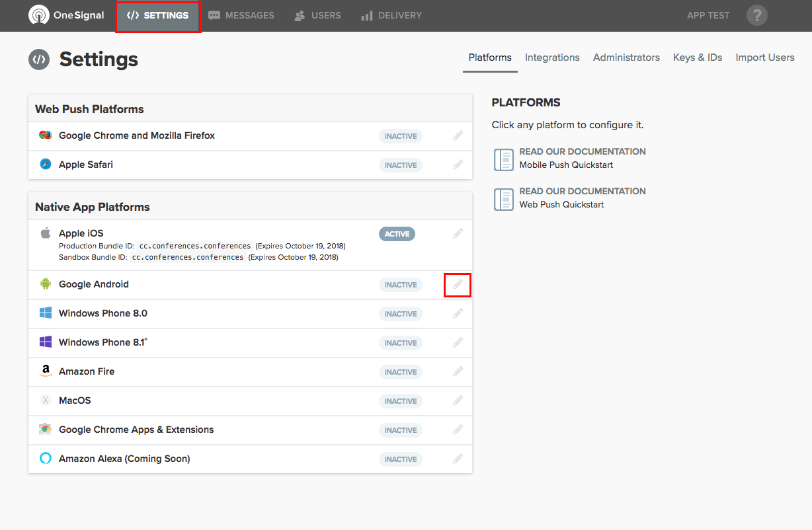This screenshot has width=812, height=530.
Task: Open the DELIVERY navigation item
Action: point(391,15)
